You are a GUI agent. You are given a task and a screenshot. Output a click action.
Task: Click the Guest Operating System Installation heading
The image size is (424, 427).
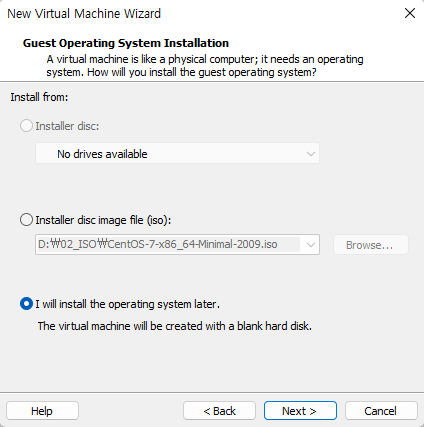(x=126, y=43)
